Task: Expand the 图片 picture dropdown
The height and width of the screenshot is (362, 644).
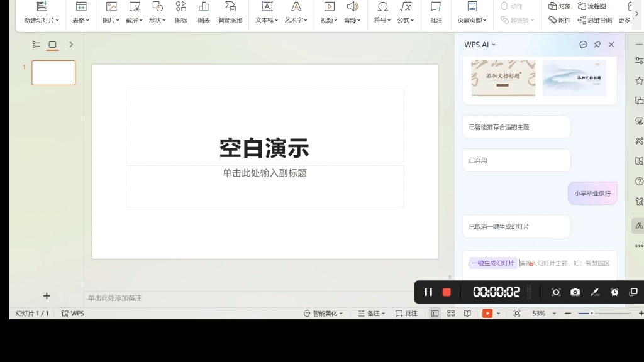Action: tap(118, 19)
